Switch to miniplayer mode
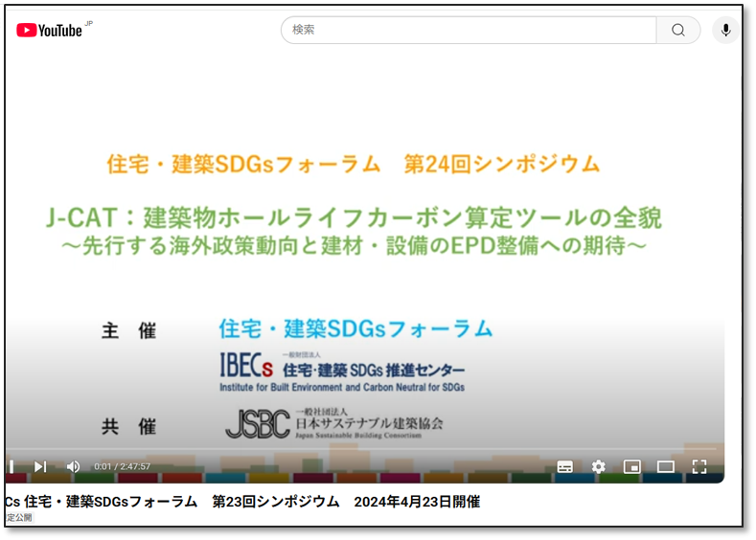Screen dimensions: 756x540 click(x=631, y=466)
